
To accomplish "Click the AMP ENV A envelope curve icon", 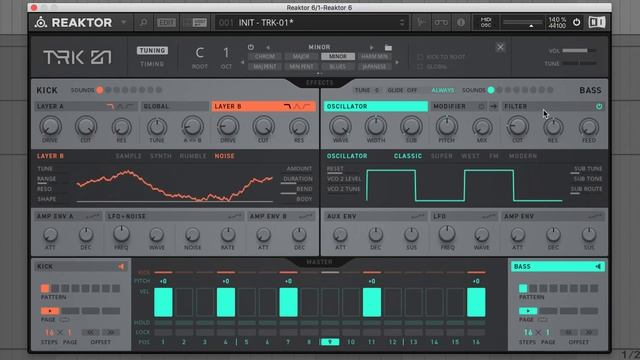I will tap(93, 216).
